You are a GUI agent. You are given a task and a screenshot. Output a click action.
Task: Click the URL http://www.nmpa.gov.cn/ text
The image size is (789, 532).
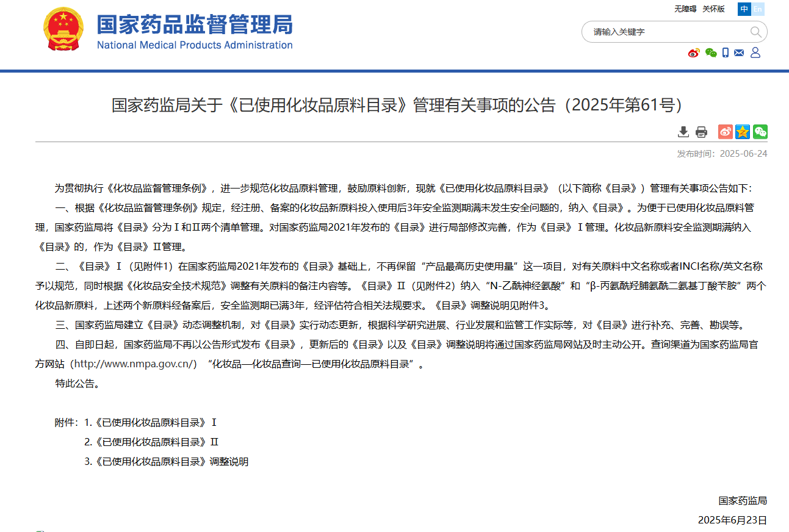tap(134, 364)
